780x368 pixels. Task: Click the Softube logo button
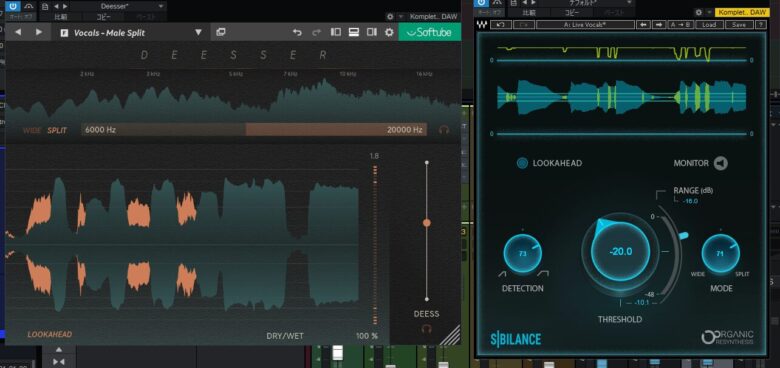[x=429, y=32]
